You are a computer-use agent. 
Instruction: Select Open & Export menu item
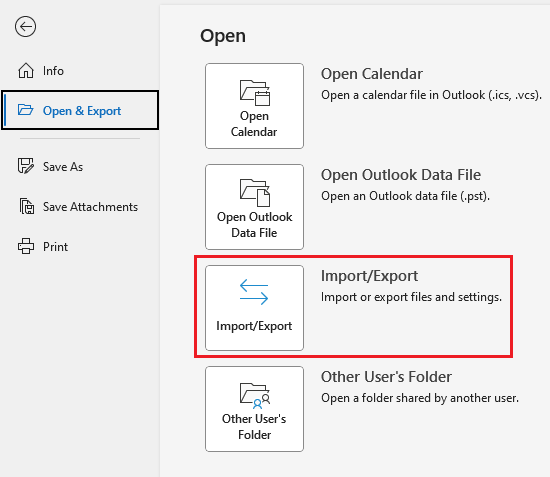80,110
